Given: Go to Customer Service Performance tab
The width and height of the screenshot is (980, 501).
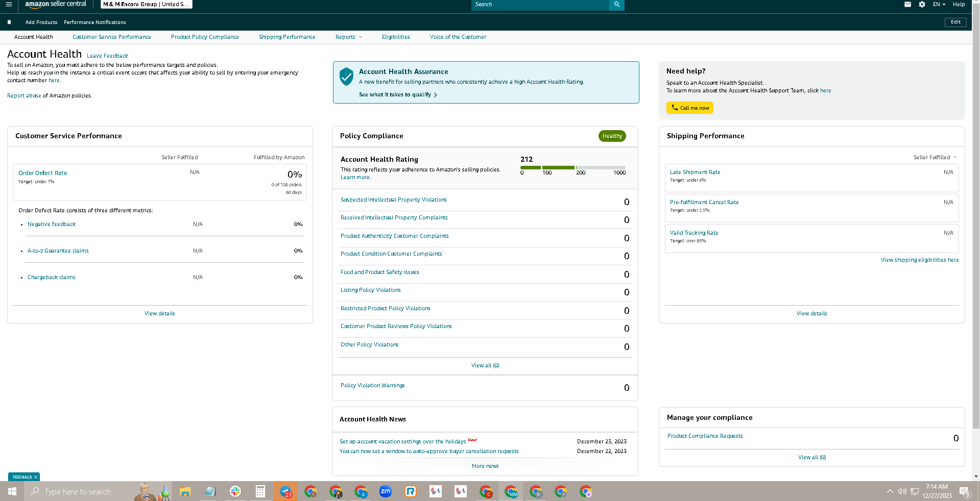Looking at the screenshot, I should pyautogui.click(x=112, y=37).
